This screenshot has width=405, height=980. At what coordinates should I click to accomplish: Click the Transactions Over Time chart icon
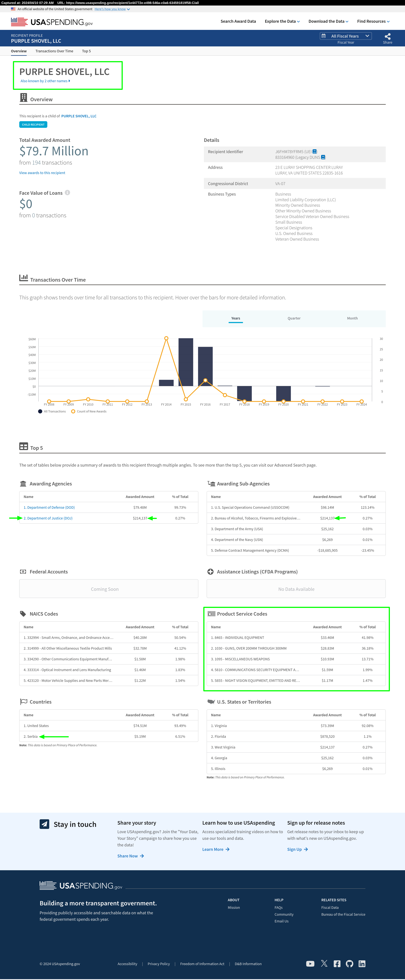24,278
